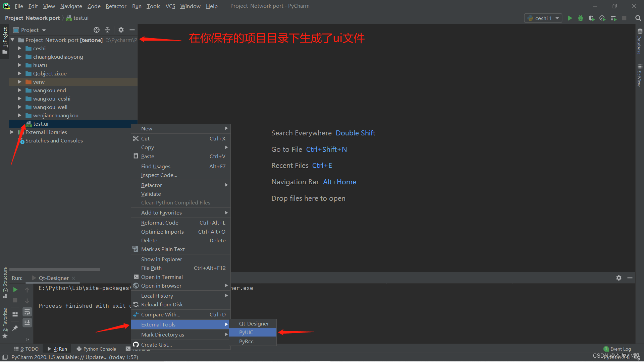Select Show in Explorer menu entry

[180, 259]
